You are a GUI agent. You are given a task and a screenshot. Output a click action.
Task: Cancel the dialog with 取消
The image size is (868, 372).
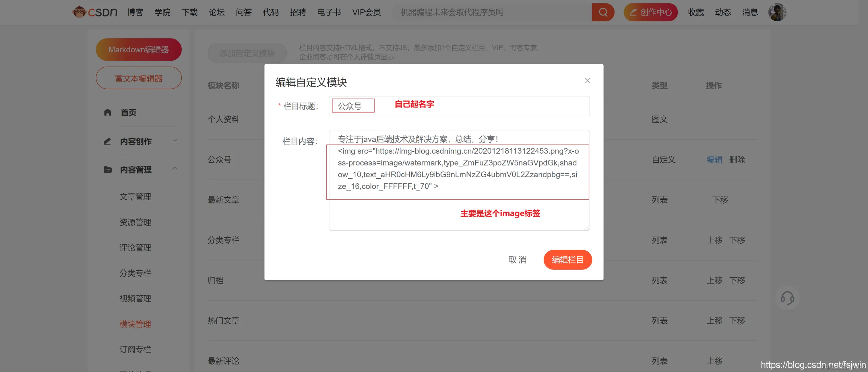click(518, 260)
